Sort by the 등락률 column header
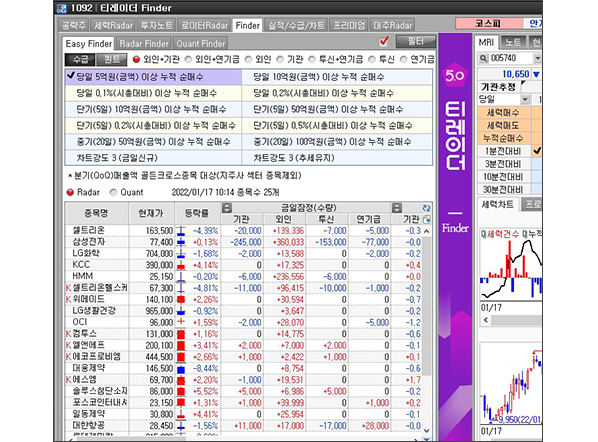The width and height of the screenshot is (598, 442). click(x=197, y=213)
